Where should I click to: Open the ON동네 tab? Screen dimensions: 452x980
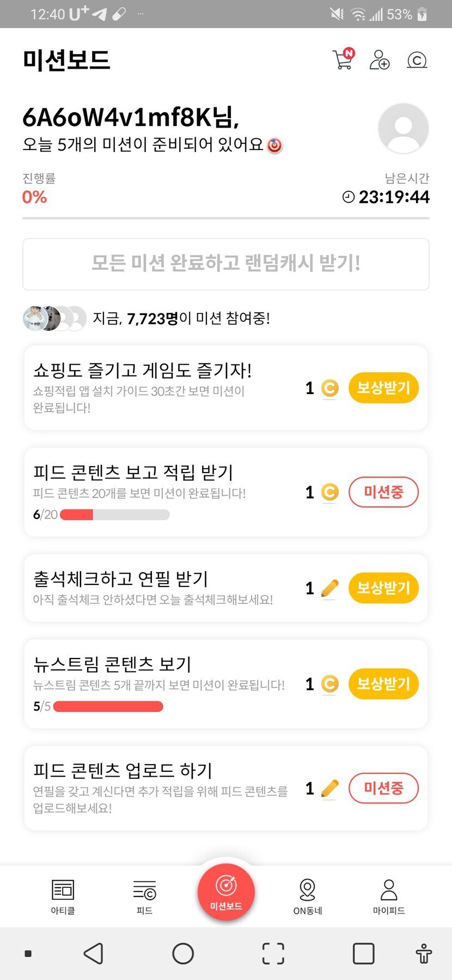[308, 897]
